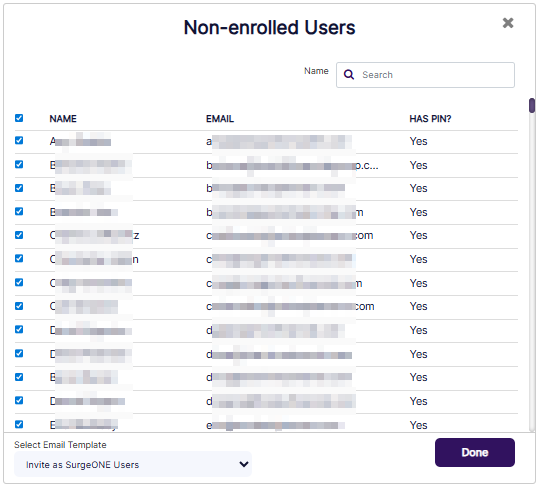Click Yes in the row with email starting a
Image resolution: width=540 pixels, height=489 pixels.
418,141
